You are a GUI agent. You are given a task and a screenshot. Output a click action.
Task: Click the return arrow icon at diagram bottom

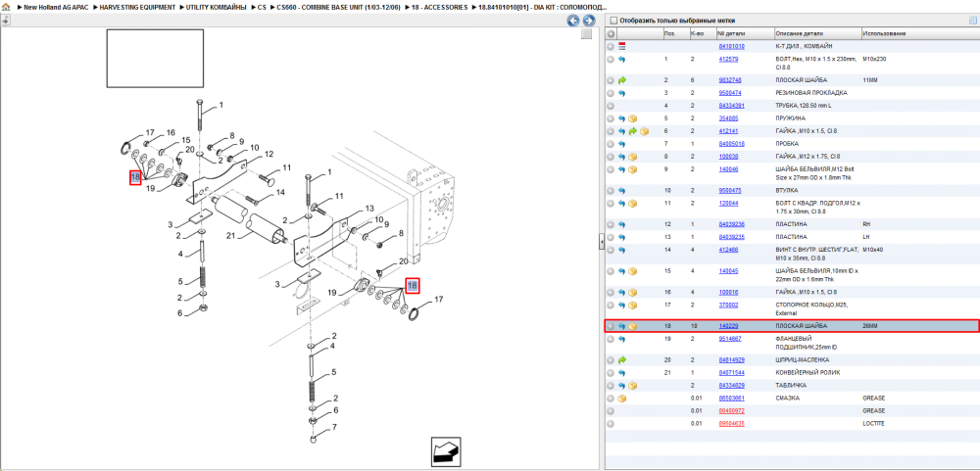[x=446, y=451]
